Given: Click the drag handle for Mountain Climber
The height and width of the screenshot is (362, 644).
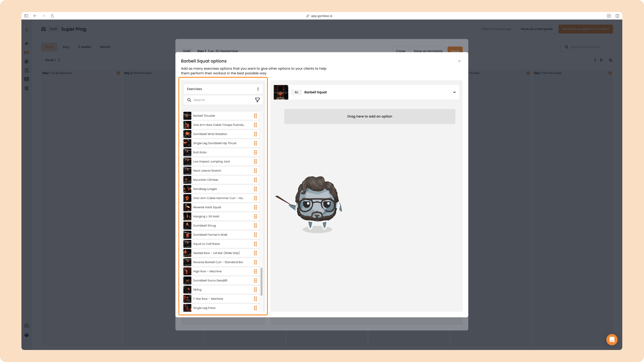Looking at the screenshot, I should point(255,180).
